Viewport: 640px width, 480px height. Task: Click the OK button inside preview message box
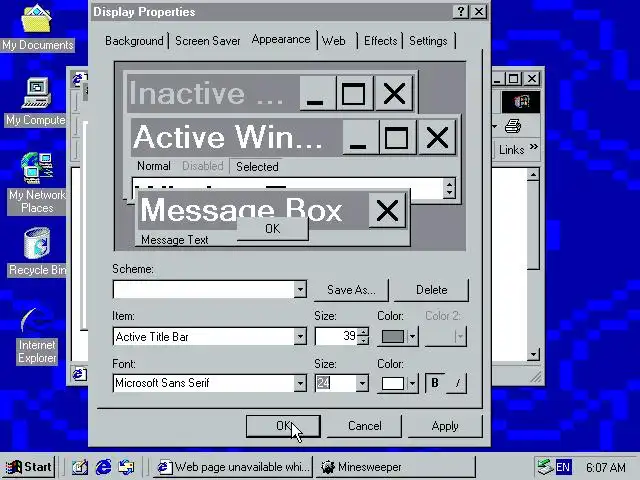pyautogui.click(x=272, y=229)
